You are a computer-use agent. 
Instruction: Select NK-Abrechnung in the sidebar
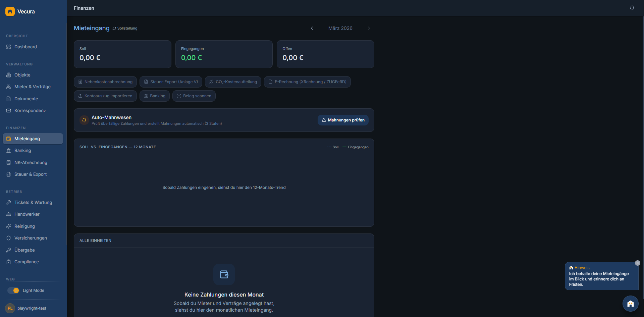(31, 163)
